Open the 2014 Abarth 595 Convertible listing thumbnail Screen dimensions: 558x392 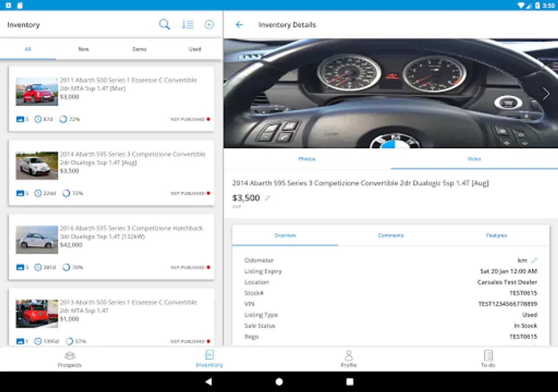(x=37, y=166)
